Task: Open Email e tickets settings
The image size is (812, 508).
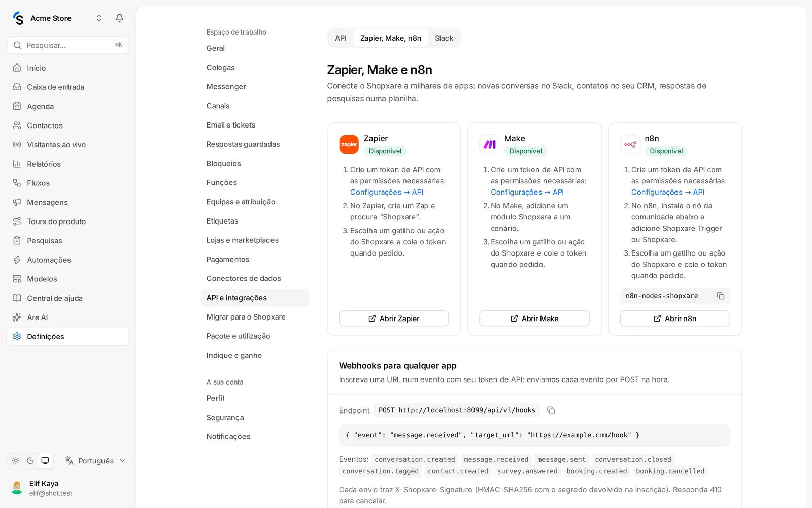Action: tap(255, 125)
